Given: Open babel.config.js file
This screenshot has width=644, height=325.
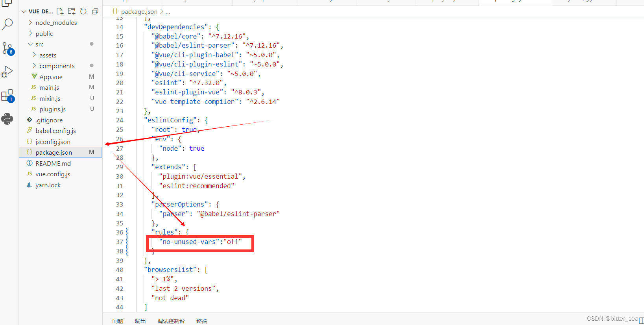Looking at the screenshot, I should [55, 131].
